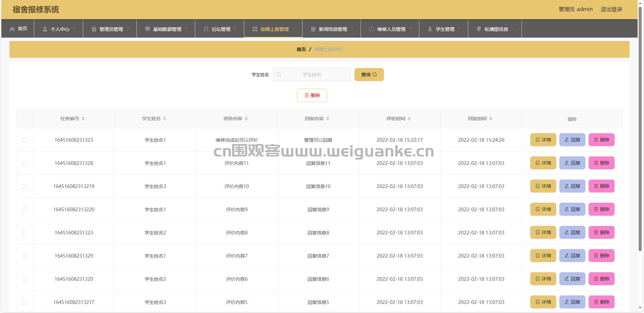Click the 任务编号 cell 164516082313220
The width and height of the screenshot is (644, 313).
pos(74,210)
